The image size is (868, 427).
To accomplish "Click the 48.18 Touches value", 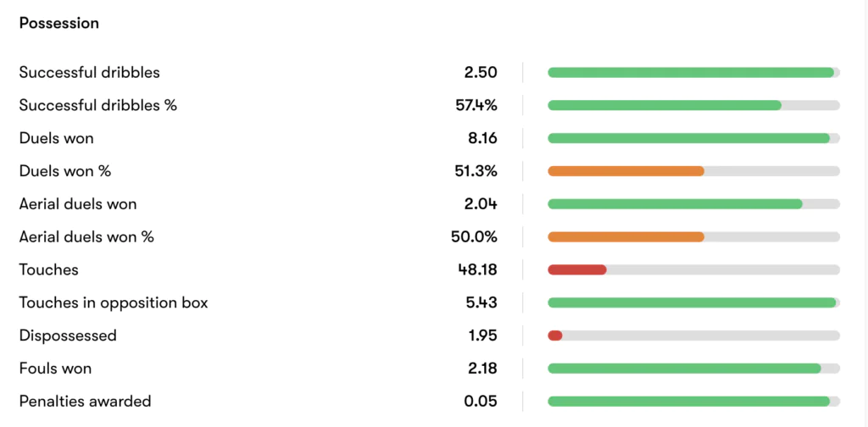I will coord(477,270).
